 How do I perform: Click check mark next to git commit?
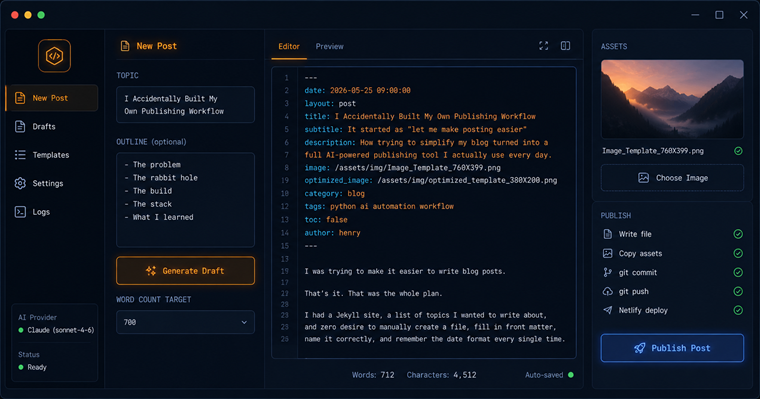(738, 272)
